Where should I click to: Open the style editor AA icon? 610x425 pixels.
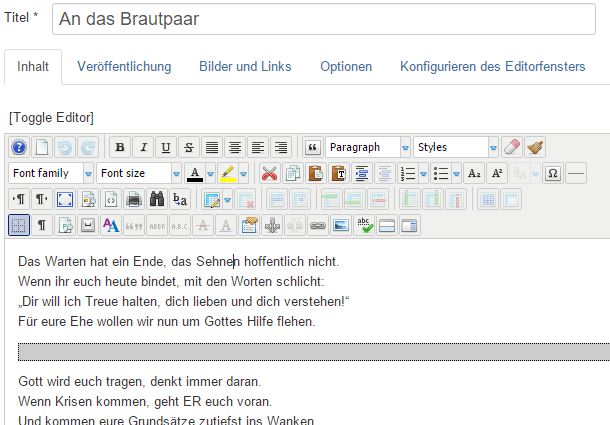[110, 225]
